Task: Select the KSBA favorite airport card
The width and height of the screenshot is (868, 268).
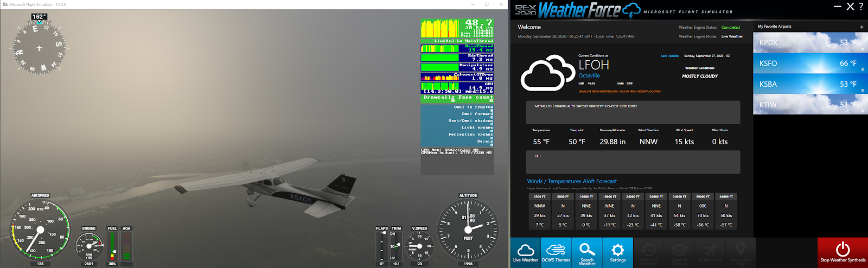Action: [809, 84]
